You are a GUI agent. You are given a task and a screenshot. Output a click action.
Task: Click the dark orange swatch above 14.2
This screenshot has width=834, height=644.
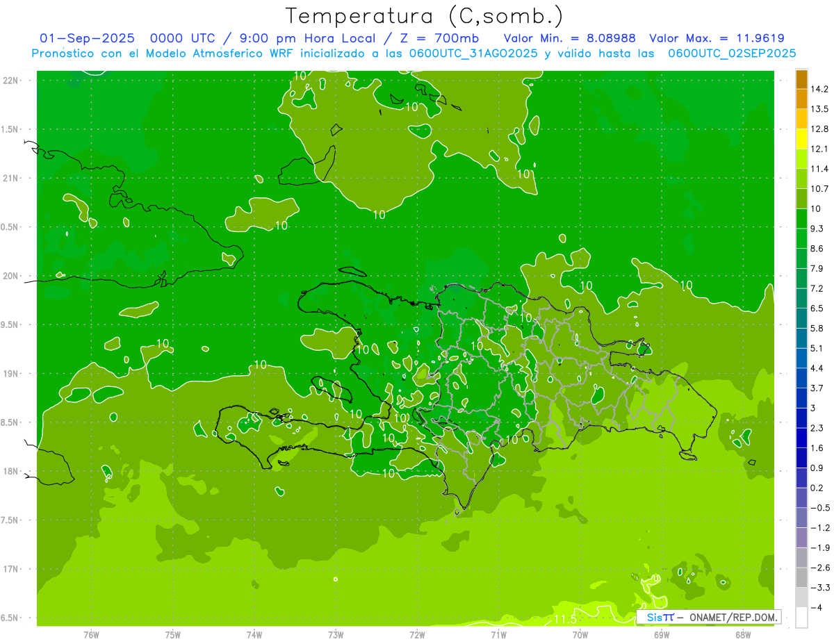coord(801,79)
